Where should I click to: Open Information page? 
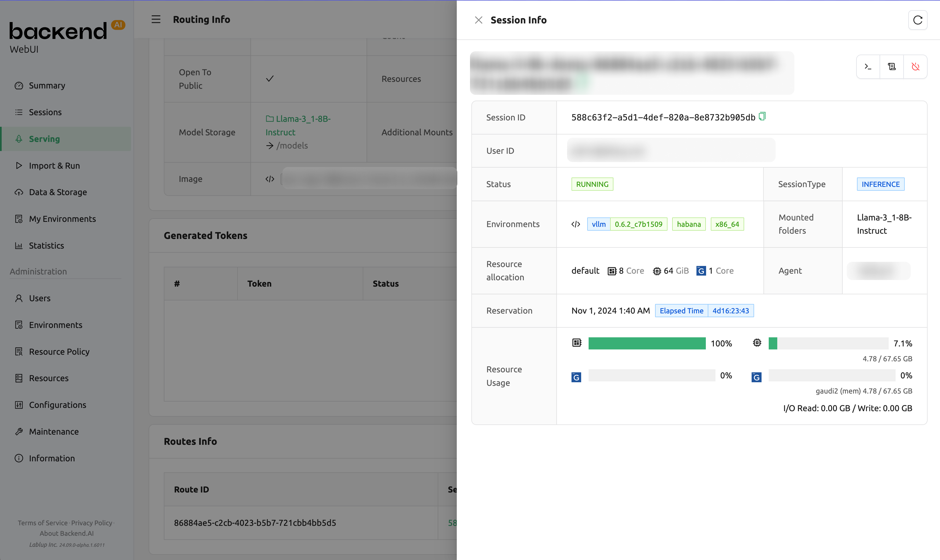(x=66, y=458)
